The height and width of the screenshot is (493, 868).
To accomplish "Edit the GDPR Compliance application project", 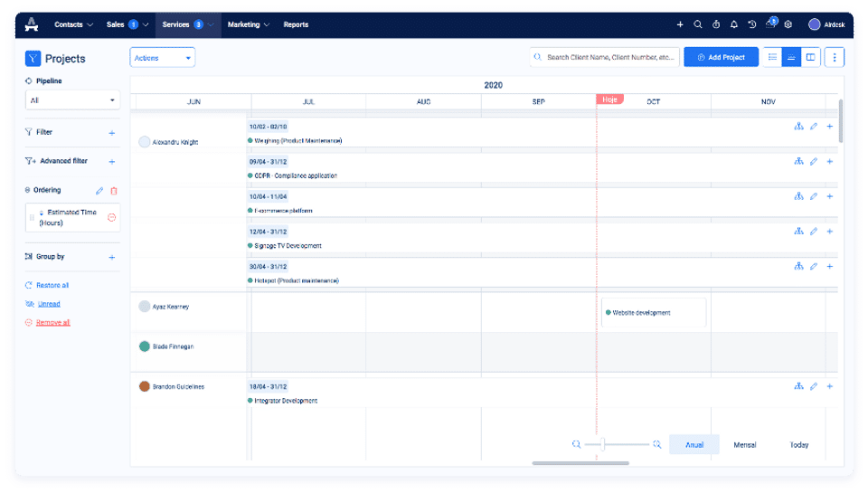I will 814,161.
